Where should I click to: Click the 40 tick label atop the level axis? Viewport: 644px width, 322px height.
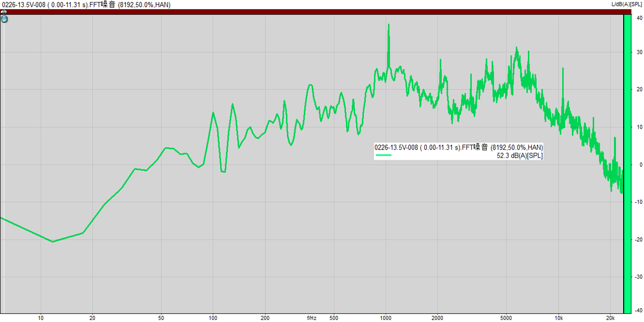[x=639, y=18]
